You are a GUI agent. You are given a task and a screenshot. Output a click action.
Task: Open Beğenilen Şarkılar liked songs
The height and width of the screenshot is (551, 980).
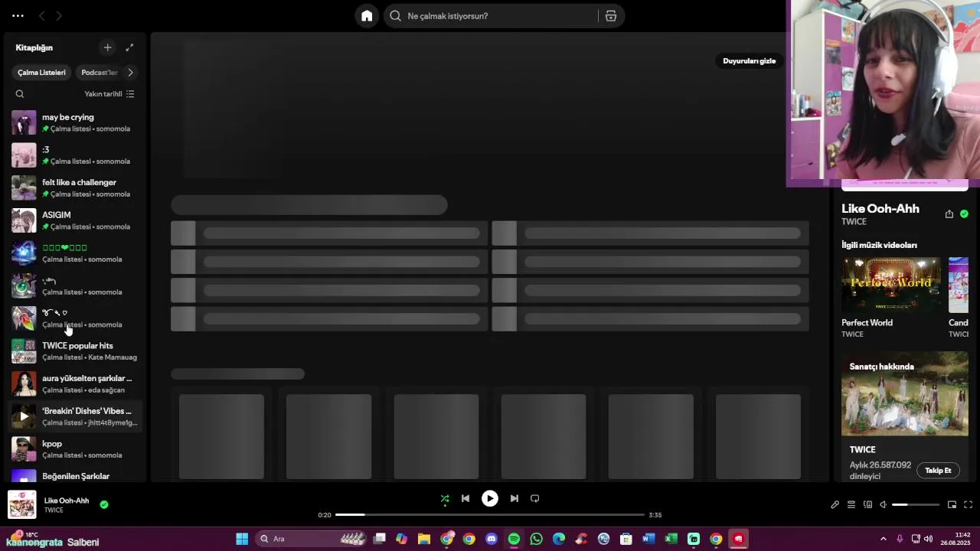75,476
